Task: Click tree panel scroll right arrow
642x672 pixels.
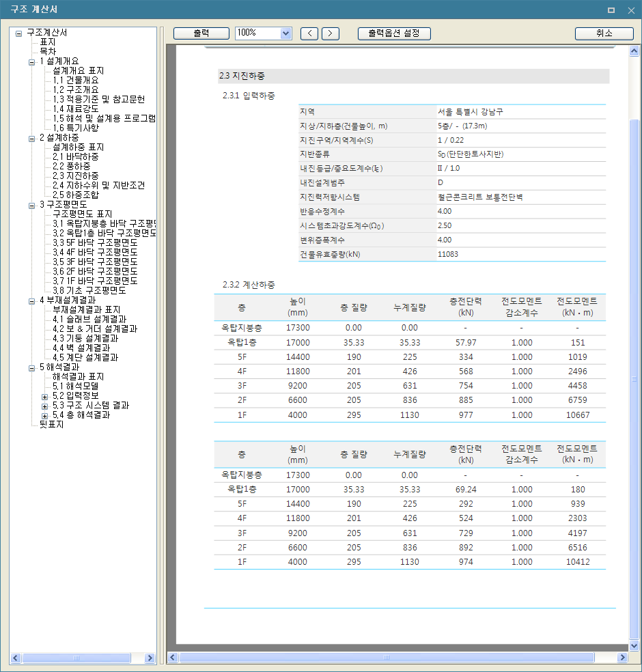Action: [x=150, y=658]
